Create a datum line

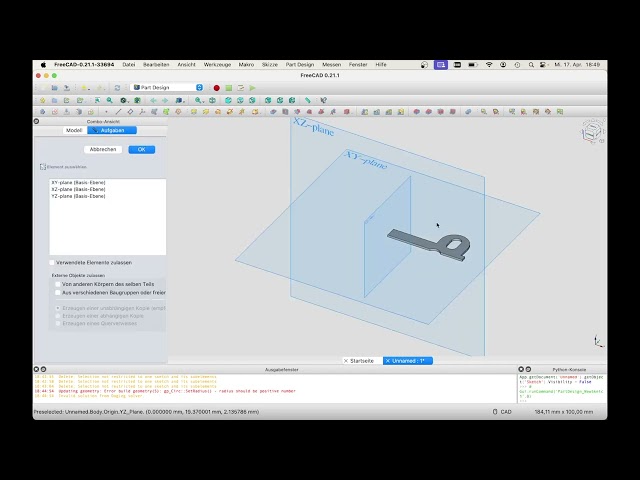pyautogui.click(x=118, y=111)
